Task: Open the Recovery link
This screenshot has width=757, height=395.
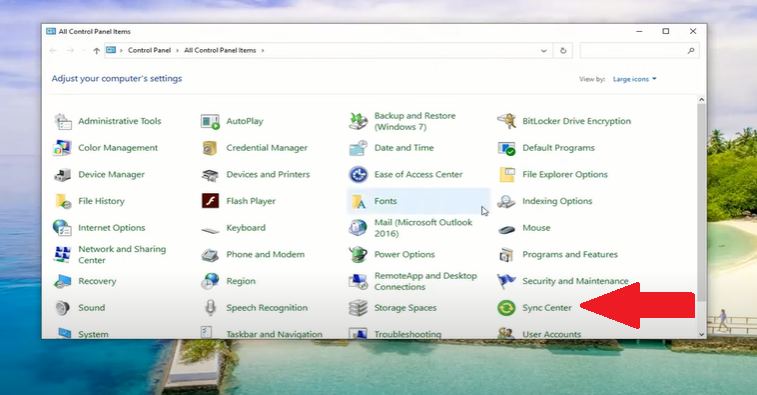Action: (x=97, y=281)
